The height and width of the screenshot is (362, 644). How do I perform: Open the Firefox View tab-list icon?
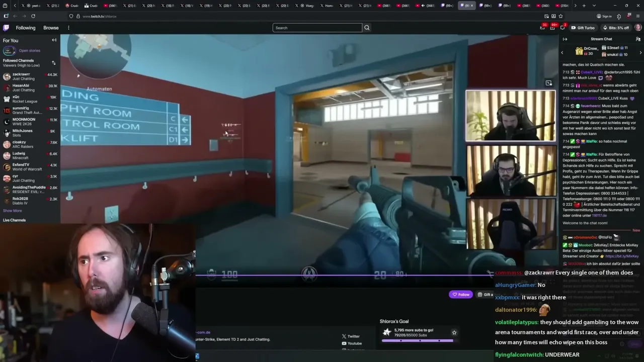coord(5,6)
